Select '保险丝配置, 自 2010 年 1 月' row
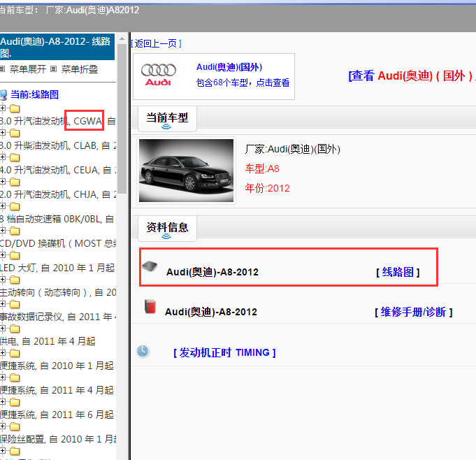This screenshot has height=460, width=476. pyautogui.click(x=58, y=439)
